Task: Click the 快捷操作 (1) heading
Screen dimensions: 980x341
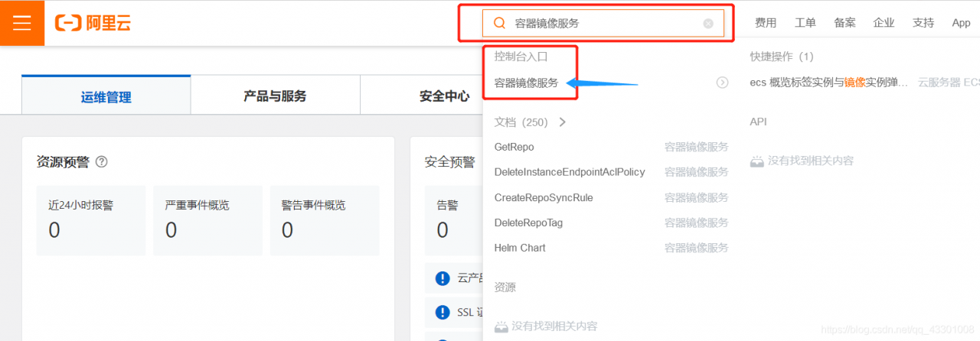Action: (x=782, y=57)
